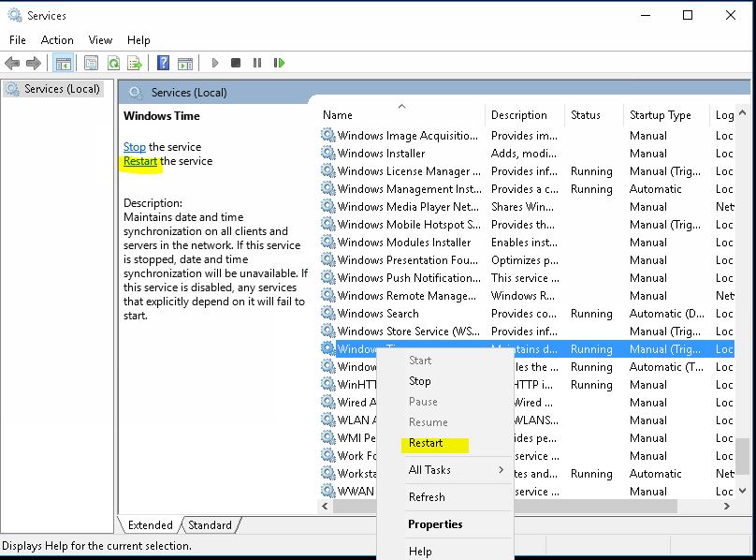The height and width of the screenshot is (560, 756).
Task: Choose Help in the context menu
Action: pos(420,551)
